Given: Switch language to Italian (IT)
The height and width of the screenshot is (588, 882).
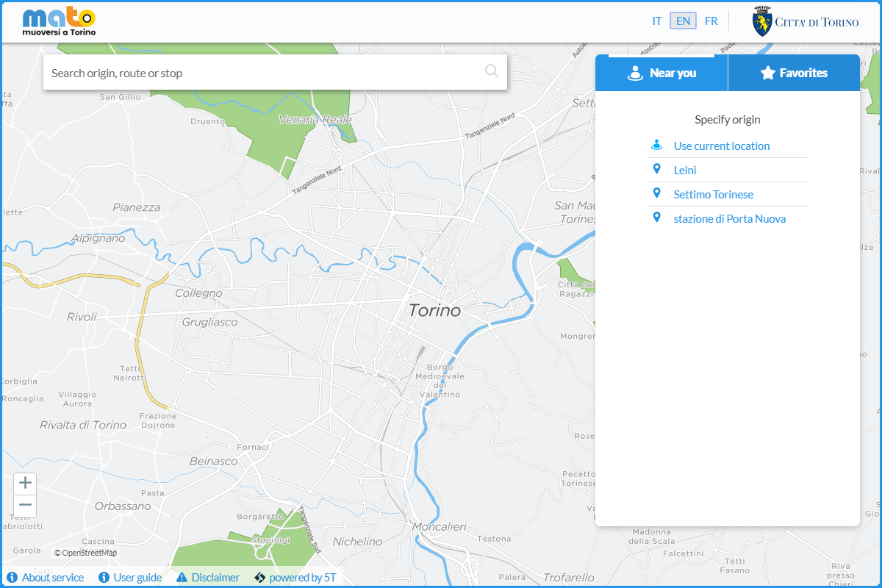Looking at the screenshot, I should pyautogui.click(x=656, y=21).
